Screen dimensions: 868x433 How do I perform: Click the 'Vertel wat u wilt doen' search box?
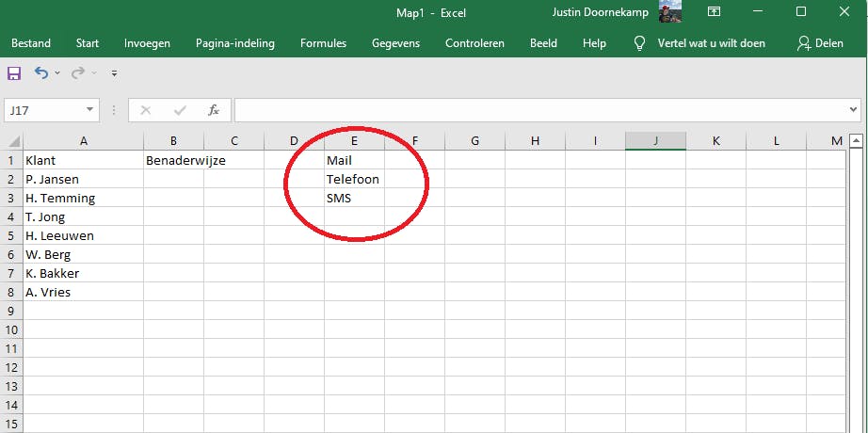tap(712, 43)
